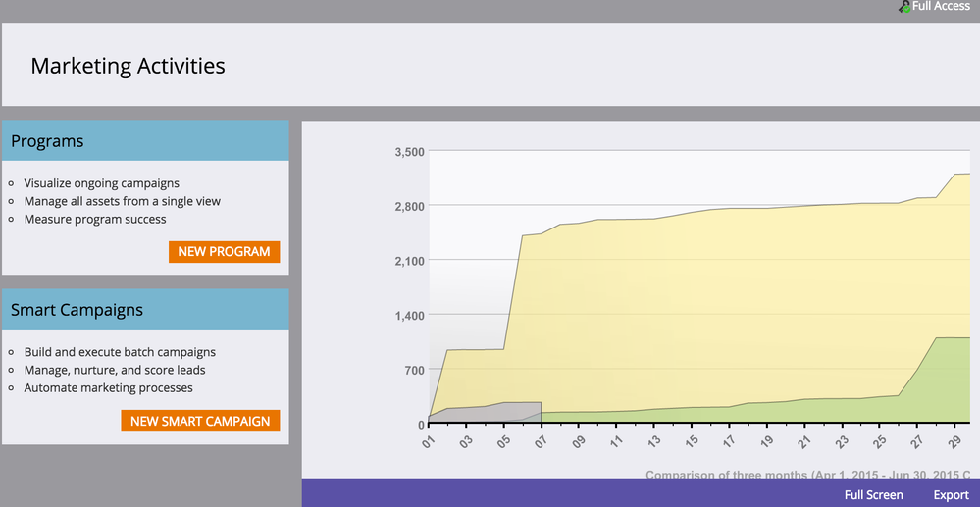Select the Programs panel header
This screenshot has height=507, width=980.
pos(145,141)
